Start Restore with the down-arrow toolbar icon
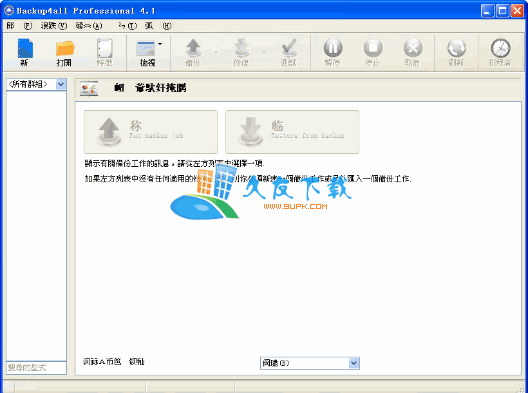This screenshot has width=528, height=393. (x=241, y=52)
